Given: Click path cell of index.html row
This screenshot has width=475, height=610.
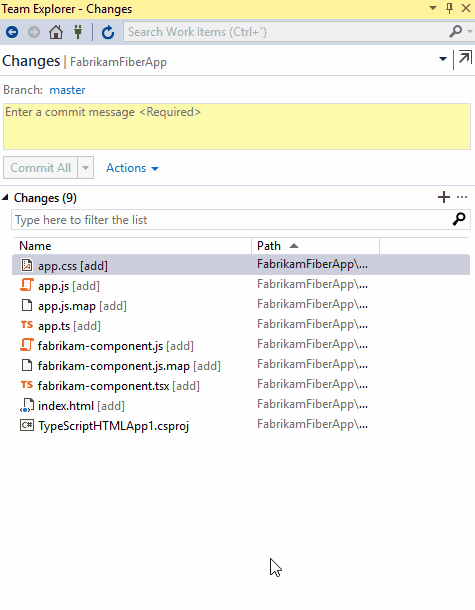Looking at the screenshot, I should tap(312, 404).
